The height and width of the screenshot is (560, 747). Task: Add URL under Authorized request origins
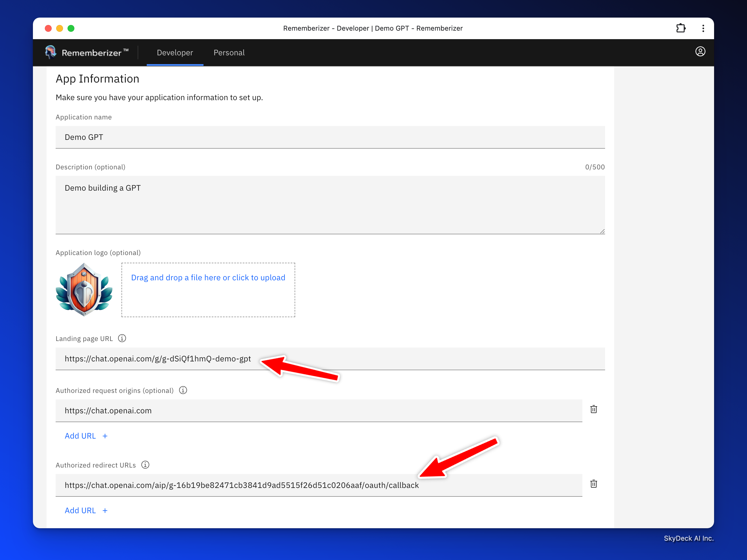coord(86,436)
